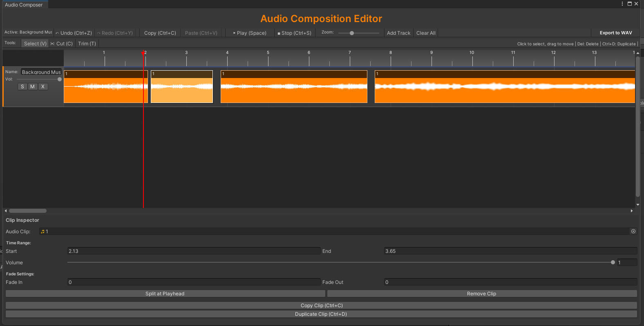Select the first clip at the track start

[106, 87]
